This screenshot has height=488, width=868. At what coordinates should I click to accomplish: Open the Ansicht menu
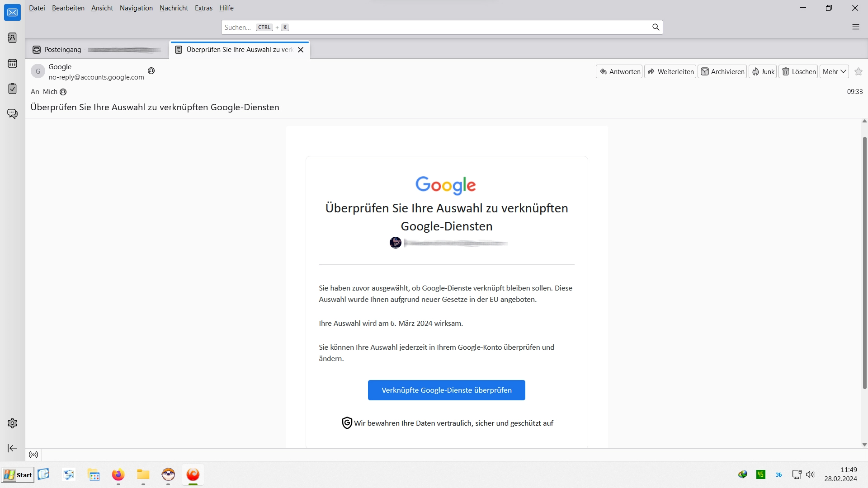point(102,8)
